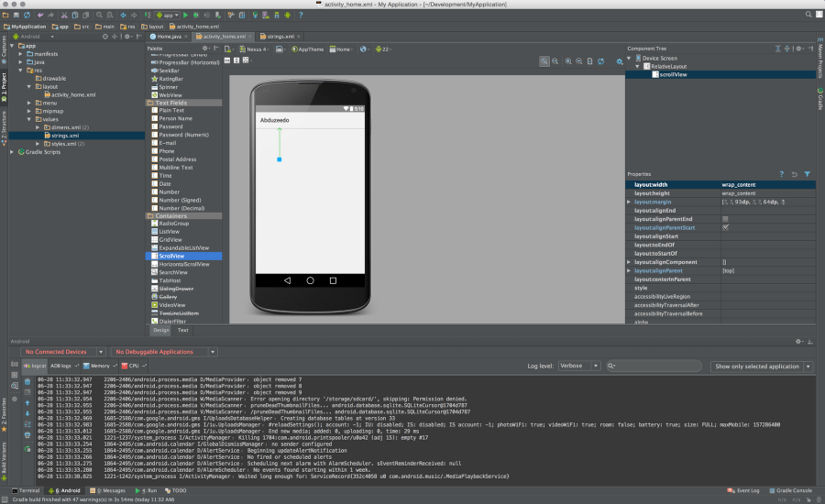Click the Zoom to Fit design icon

(544, 61)
